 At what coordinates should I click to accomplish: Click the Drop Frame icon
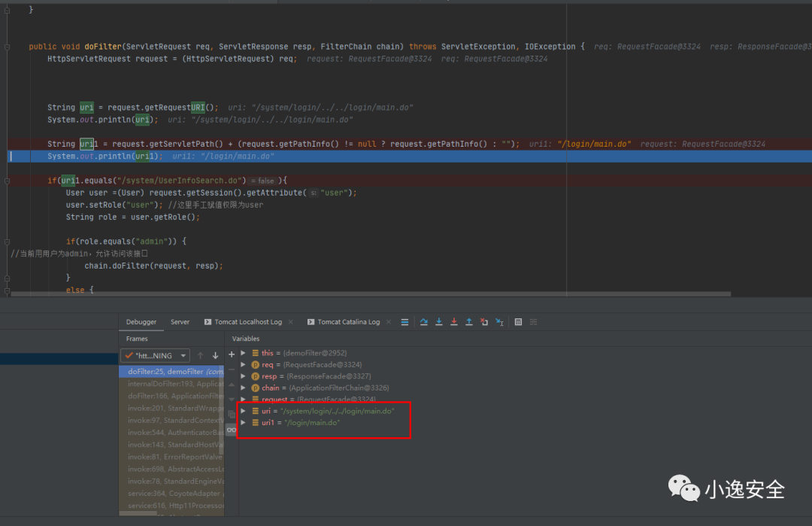pos(483,322)
